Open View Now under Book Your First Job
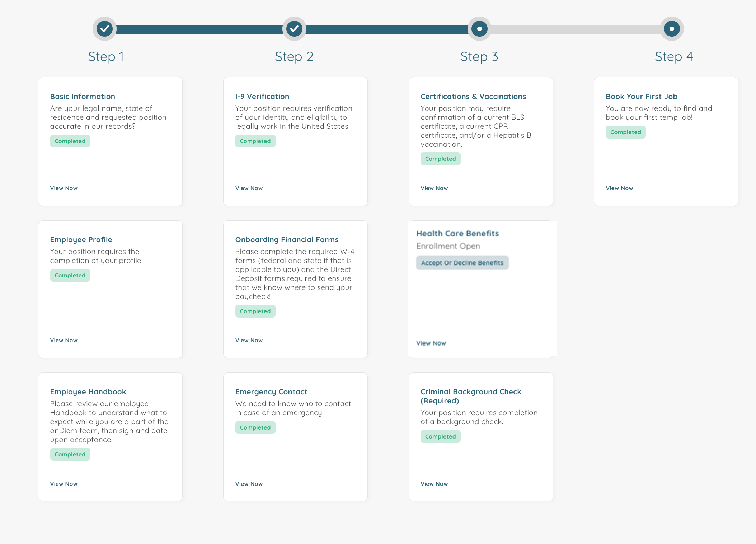This screenshot has height=544, width=756. tap(619, 188)
